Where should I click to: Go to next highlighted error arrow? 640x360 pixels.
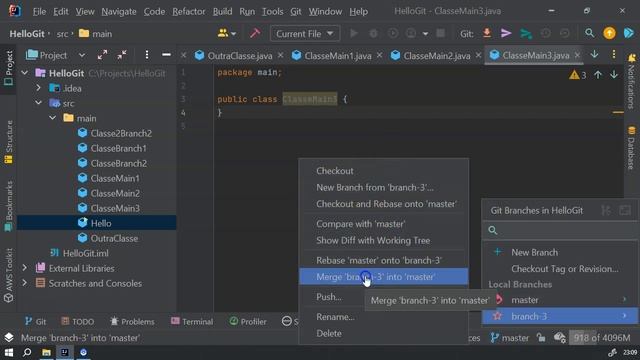click(614, 75)
